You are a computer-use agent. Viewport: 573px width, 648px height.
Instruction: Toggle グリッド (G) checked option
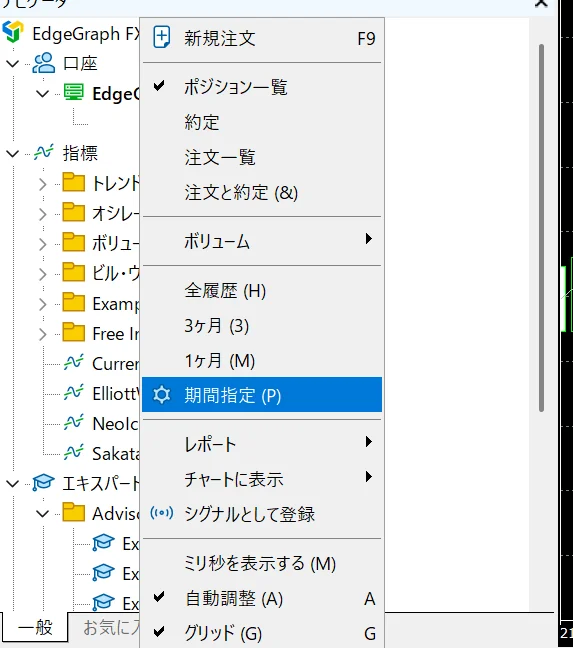262,633
